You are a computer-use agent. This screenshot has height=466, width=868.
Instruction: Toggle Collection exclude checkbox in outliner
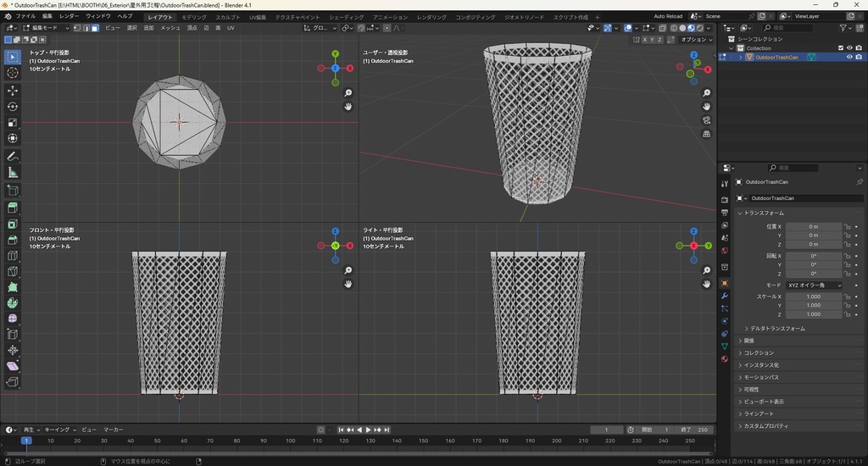(841, 48)
